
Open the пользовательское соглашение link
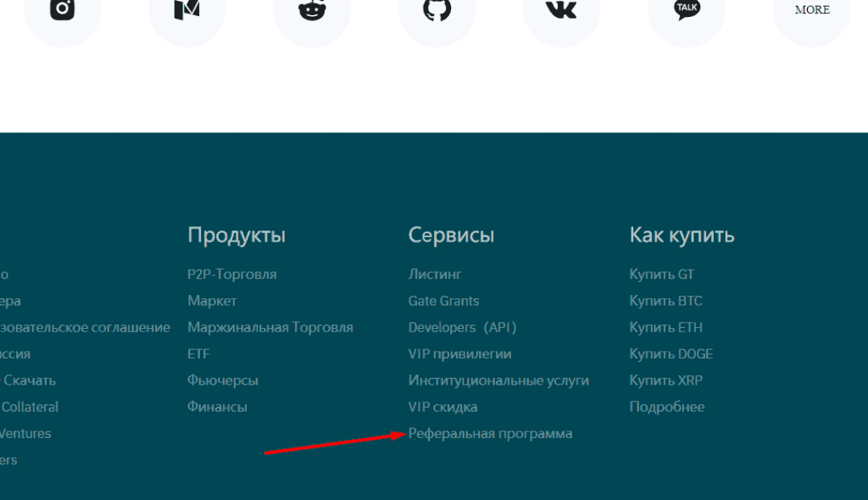coord(86,327)
